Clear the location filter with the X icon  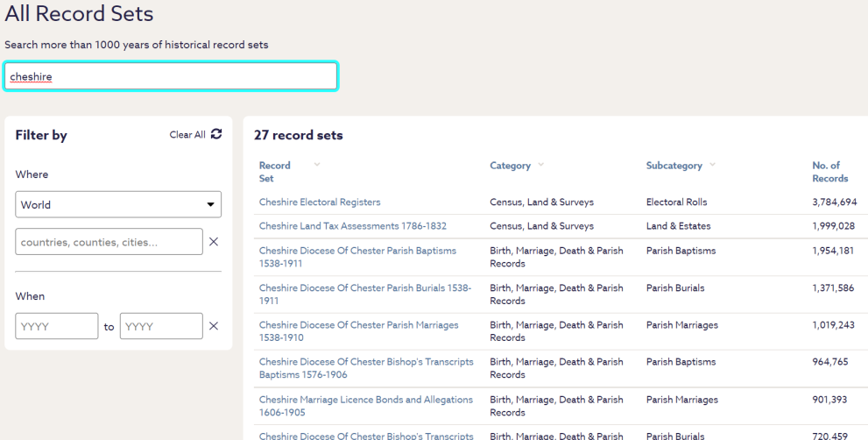(213, 242)
